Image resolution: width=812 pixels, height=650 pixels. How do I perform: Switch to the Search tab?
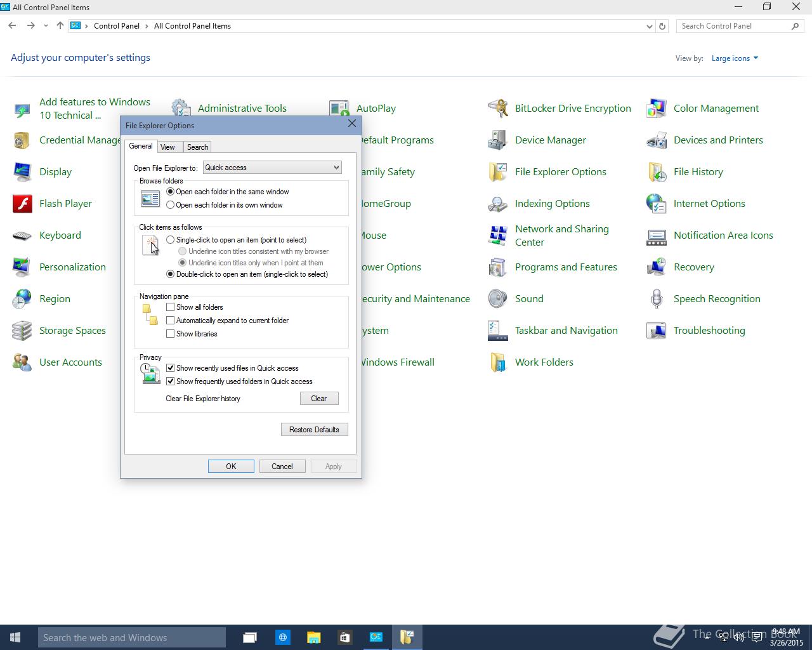[197, 147]
